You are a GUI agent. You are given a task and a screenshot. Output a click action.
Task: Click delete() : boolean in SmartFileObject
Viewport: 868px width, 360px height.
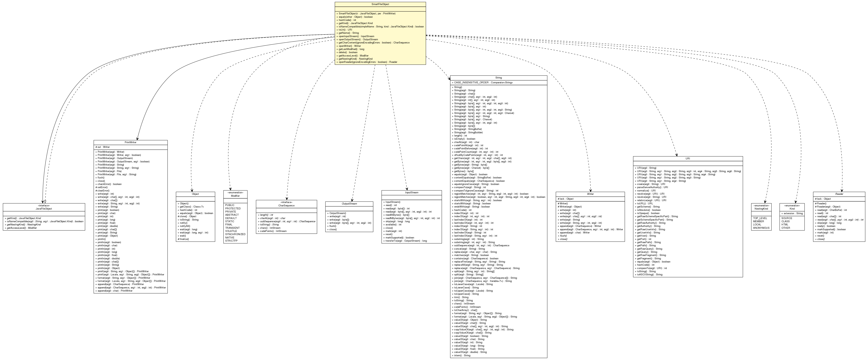(347, 53)
